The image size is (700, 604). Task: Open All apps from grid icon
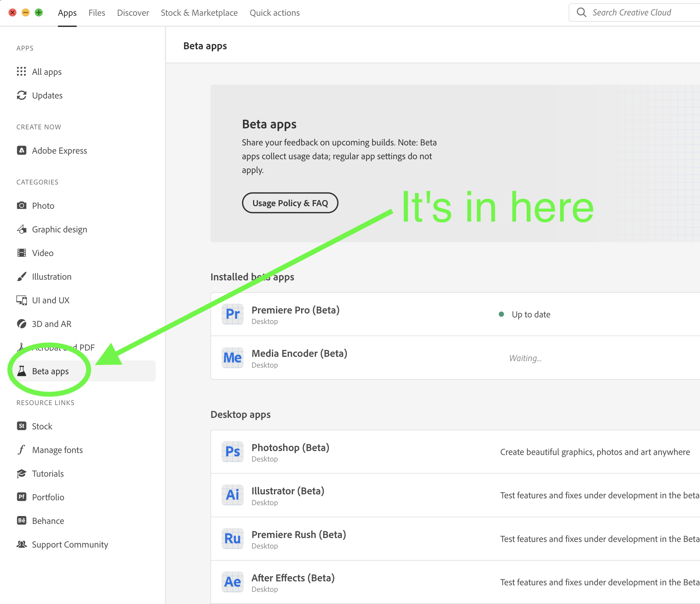pos(21,72)
